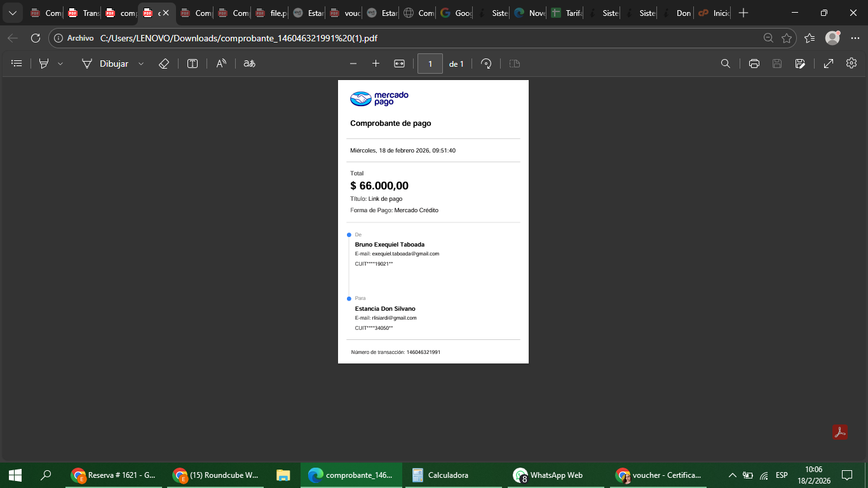868x488 pixels.
Task: Add this page to favorites
Action: 787,38
